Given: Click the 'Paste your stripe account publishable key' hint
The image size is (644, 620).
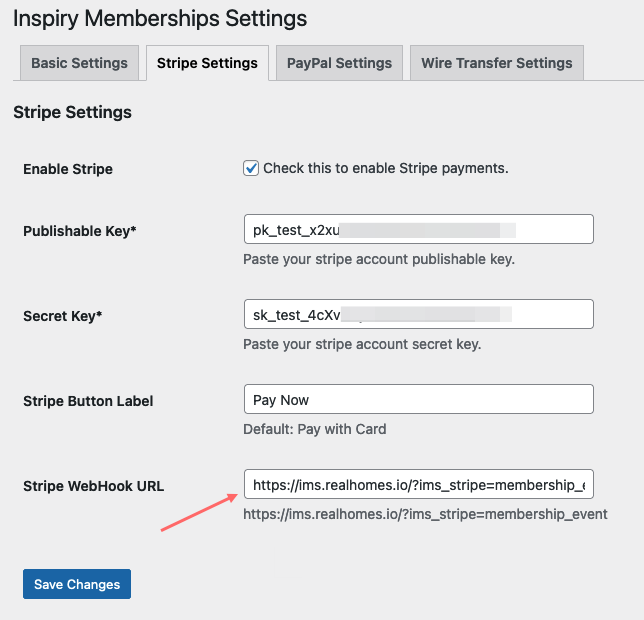Looking at the screenshot, I should tap(379, 259).
